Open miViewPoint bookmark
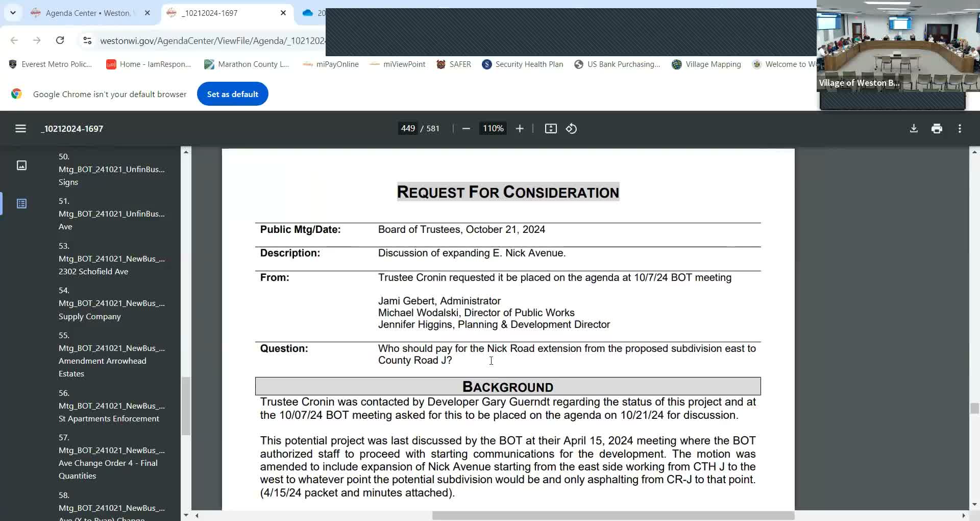The height and width of the screenshot is (521, 980). pyautogui.click(x=398, y=64)
